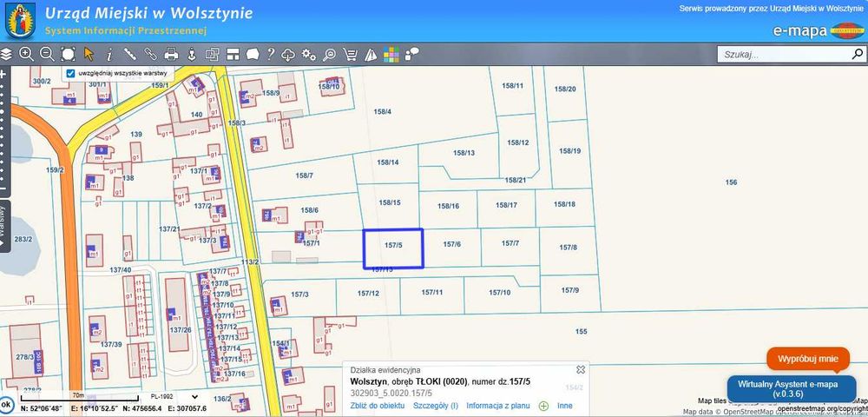Select parcel label 158/7 on map
This screenshot has width=868, height=417.
click(304, 175)
